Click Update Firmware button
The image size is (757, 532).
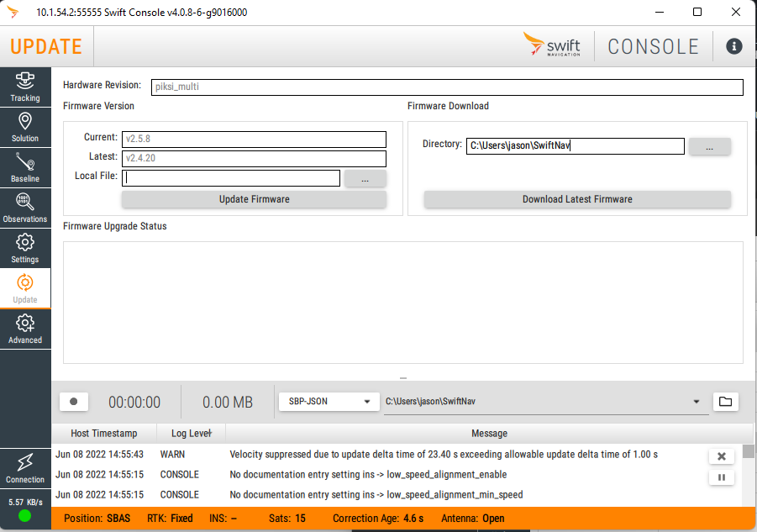(254, 199)
